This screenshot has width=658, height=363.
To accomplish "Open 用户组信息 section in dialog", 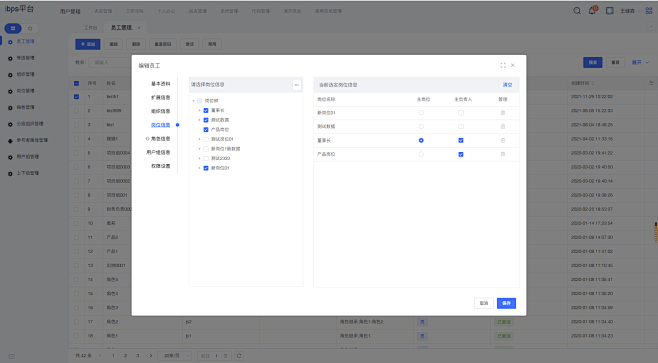I will tap(158, 153).
